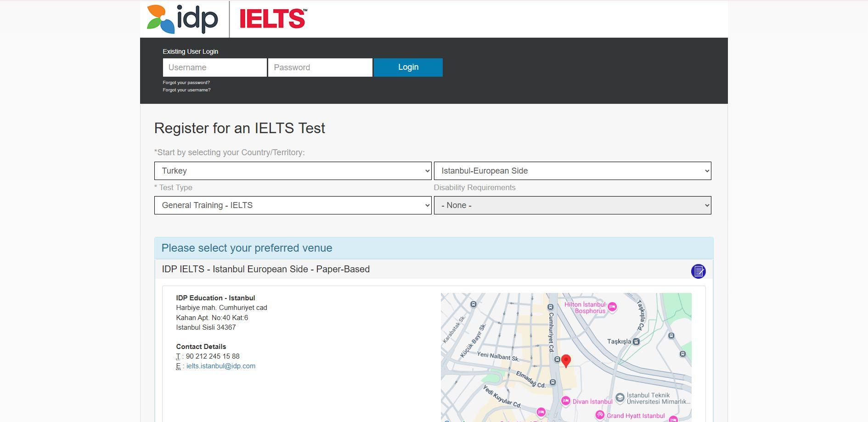Click the Grand Hyatt Istanbul hotel marker

600,415
